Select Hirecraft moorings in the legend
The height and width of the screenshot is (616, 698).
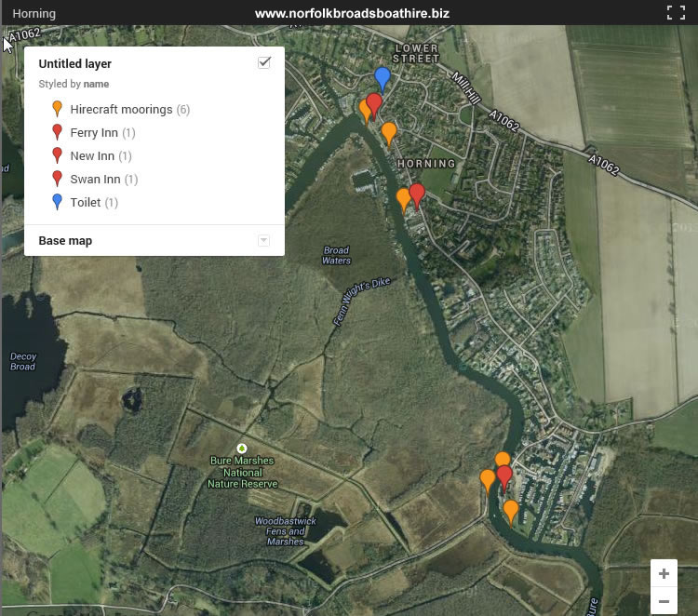tap(121, 110)
